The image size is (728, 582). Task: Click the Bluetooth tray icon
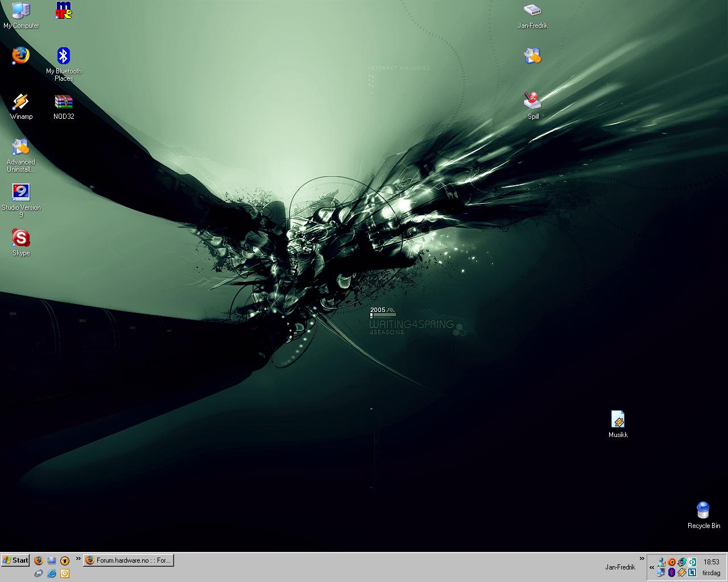tap(672, 572)
